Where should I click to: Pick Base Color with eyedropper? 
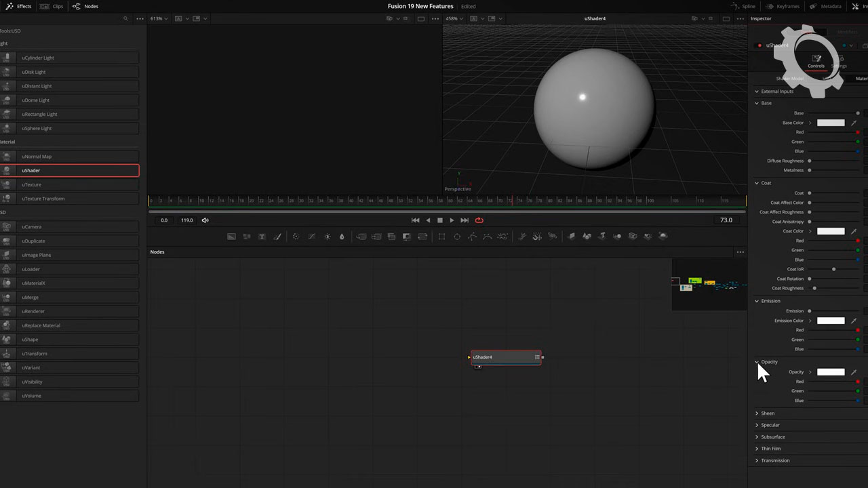tap(854, 123)
